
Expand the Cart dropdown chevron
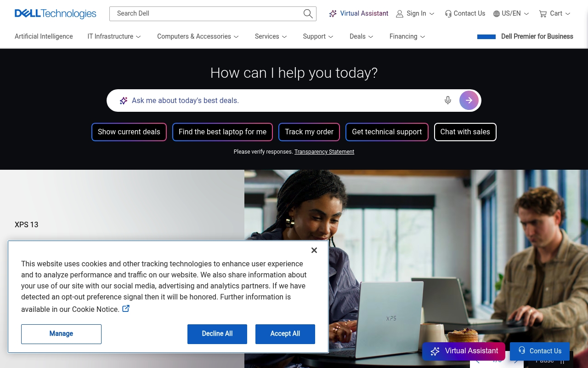[568, 14]
